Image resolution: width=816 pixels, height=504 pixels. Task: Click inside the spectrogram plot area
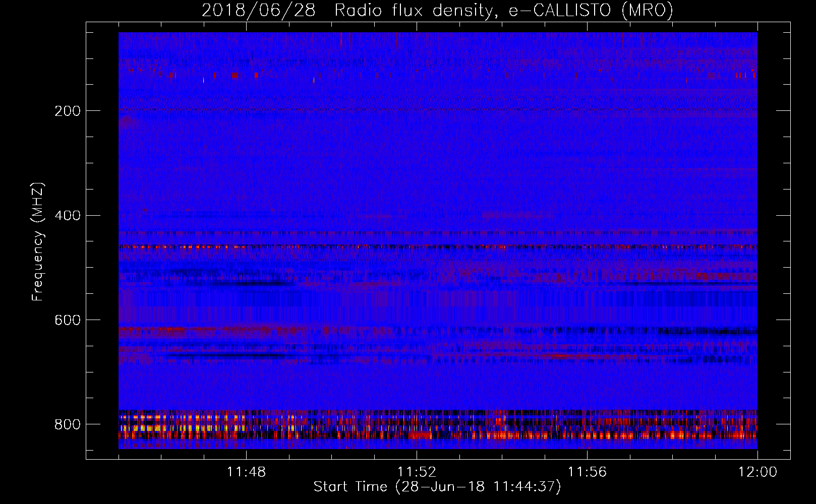pyautogui.click(x=438, y=240)
